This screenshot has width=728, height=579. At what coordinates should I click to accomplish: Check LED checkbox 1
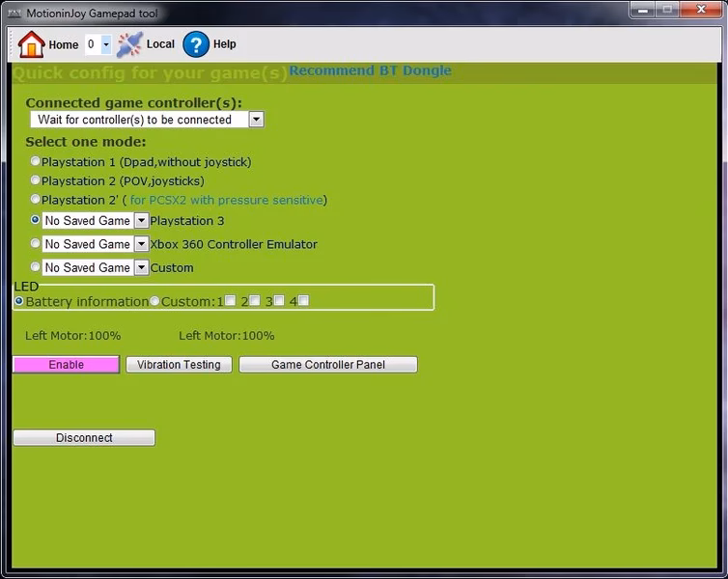coord(231,301)
